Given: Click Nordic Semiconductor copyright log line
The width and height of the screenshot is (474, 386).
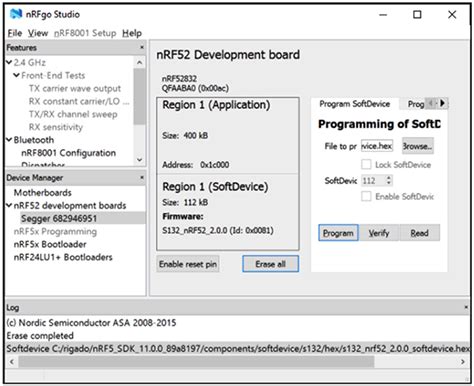Looking at the screenshot, I should [x=91, y=323].
